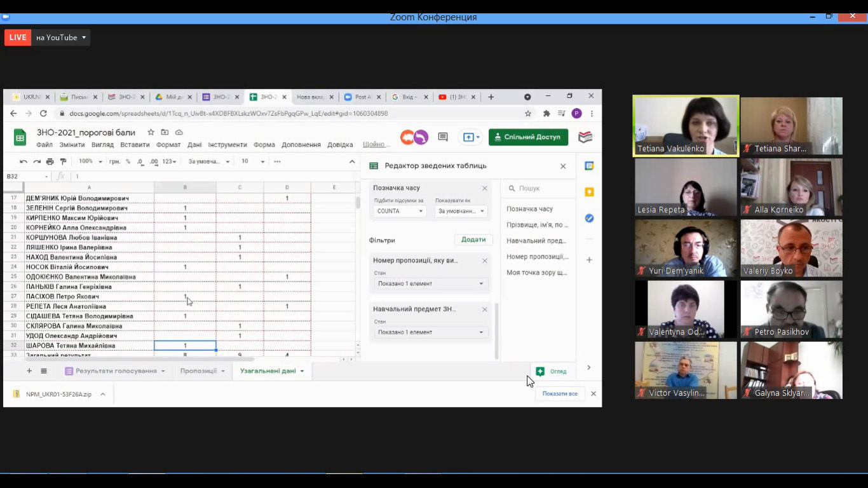868x488 pixels.
Task: Select Tetiana Vakulenko's video thumbnail
Action: point(686,126)
